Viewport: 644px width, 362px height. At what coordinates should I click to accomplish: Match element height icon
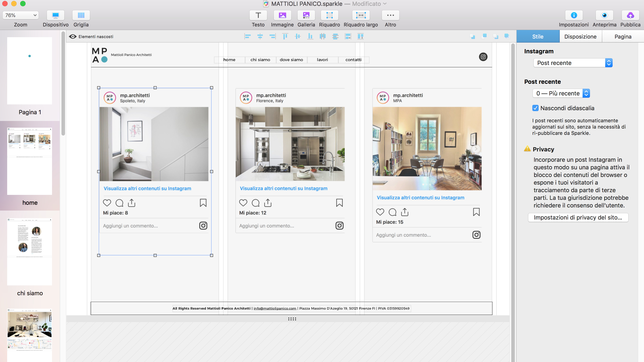click(360, 37)
